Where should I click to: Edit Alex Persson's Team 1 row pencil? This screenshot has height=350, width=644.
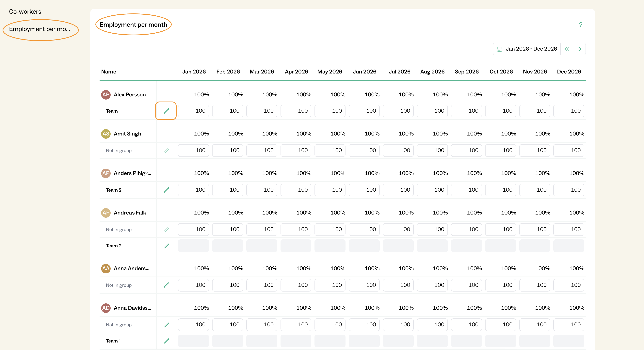coord(166,111)
